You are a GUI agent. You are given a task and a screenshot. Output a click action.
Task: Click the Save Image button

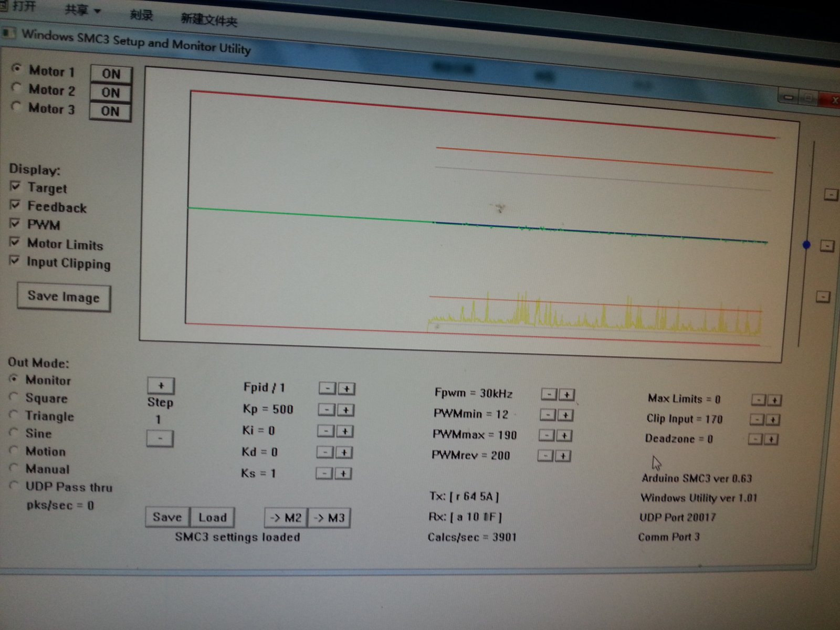[64, 297]
